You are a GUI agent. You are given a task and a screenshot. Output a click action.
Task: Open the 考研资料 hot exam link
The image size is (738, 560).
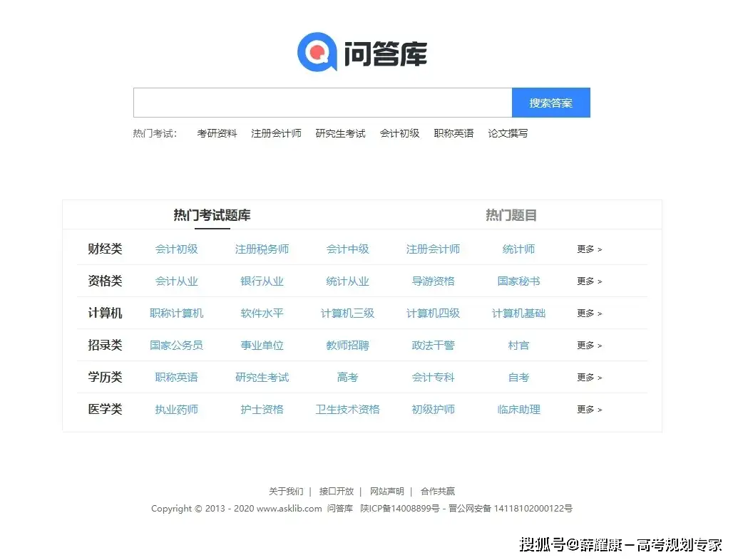(x=217, y=133)
